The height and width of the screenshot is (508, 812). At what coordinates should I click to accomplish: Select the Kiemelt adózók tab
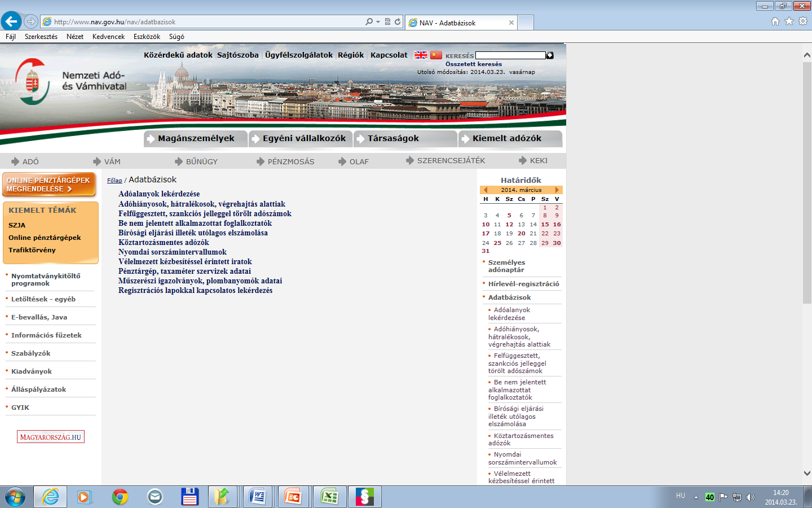tap(510, 138)
